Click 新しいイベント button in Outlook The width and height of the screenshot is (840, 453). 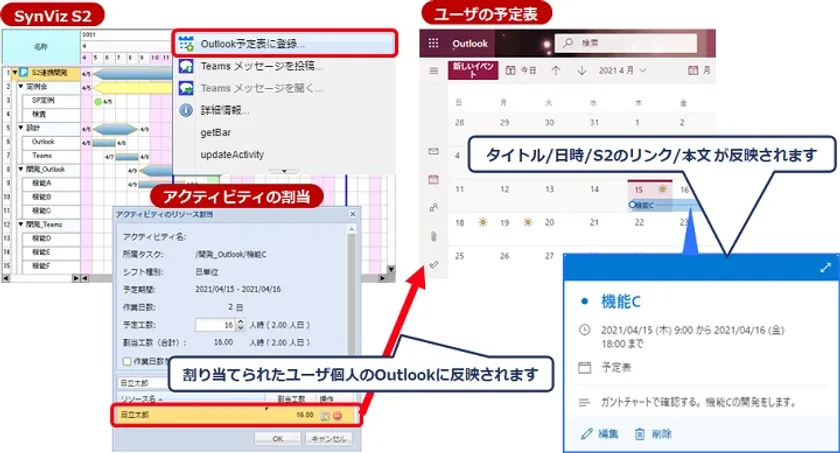click(473, 70)
